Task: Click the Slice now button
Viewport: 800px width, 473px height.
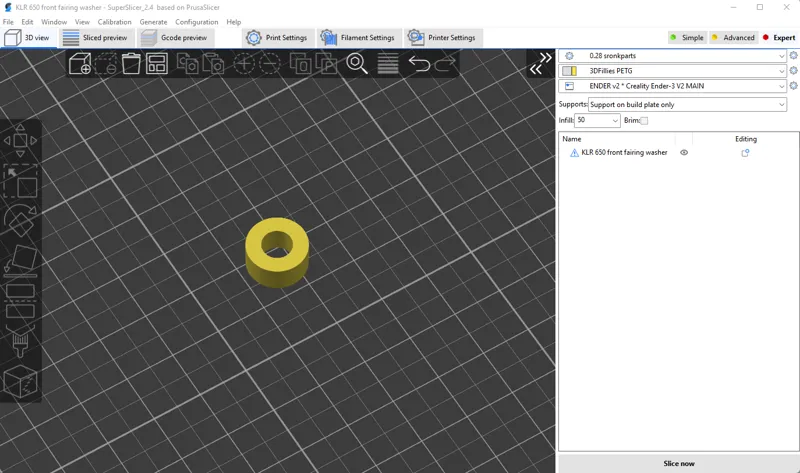Action: tap(679, 463)
